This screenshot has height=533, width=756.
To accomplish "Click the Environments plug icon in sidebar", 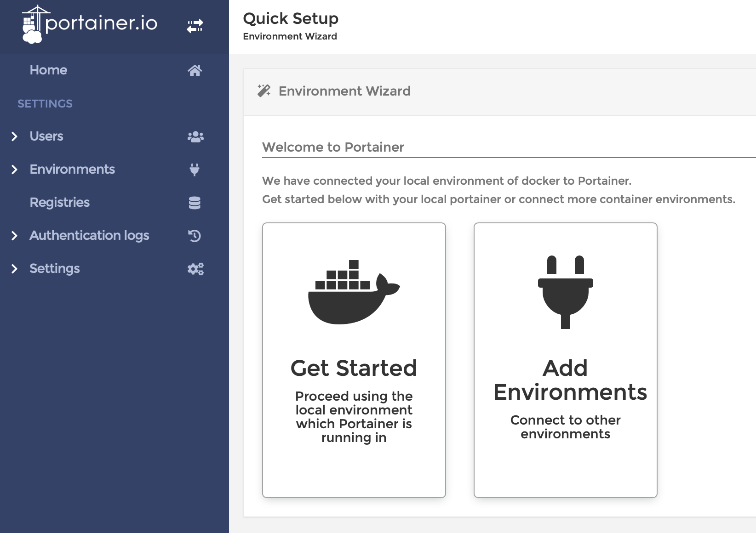I will [195, 169].
